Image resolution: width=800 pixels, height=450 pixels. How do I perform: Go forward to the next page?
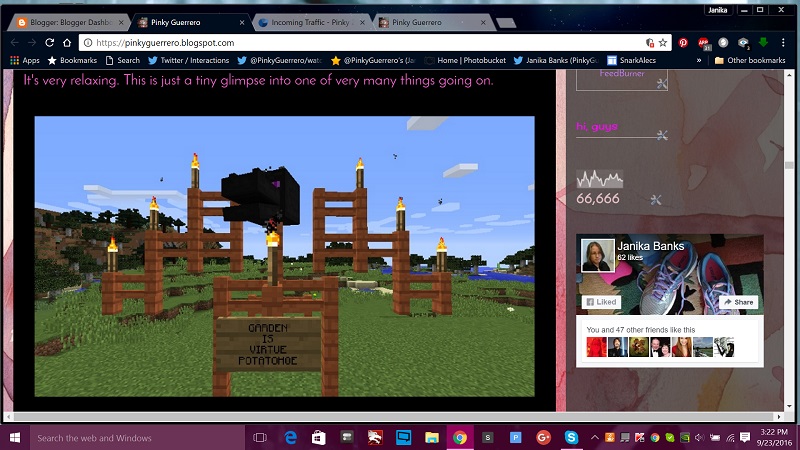pyautogui.click(x=32, y=43)
